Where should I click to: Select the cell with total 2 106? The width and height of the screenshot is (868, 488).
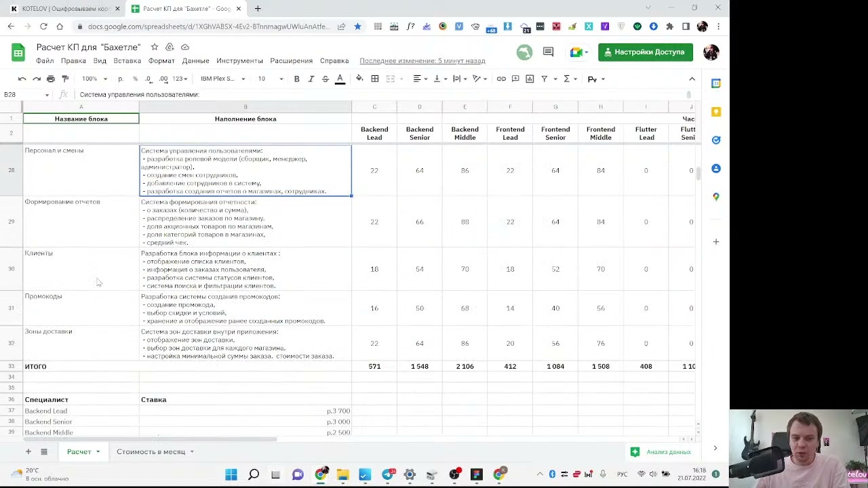coord(465,366)
